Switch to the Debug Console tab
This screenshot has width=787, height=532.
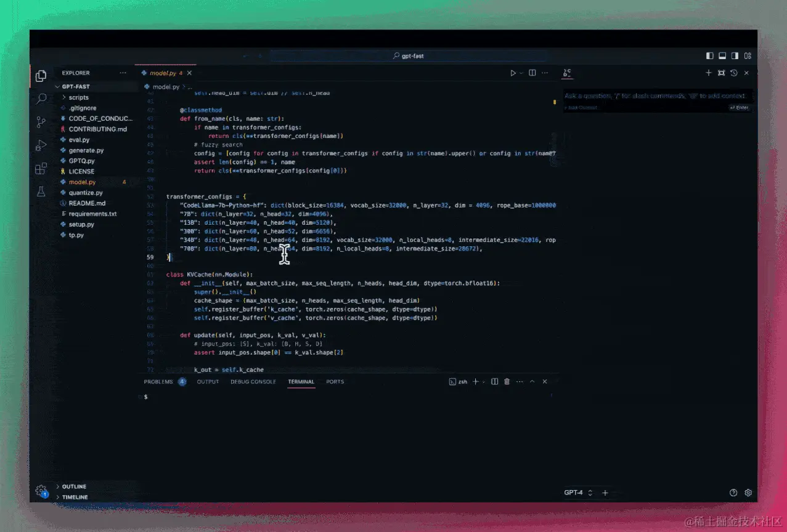pyautogui.click(x=253, y=382)
